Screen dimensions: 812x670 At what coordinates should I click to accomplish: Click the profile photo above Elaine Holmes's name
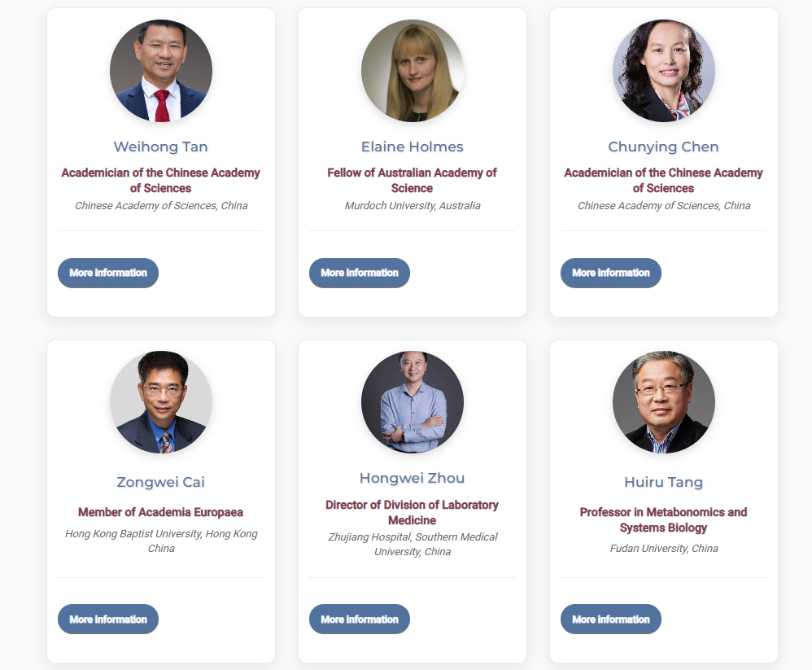click(x=413, y=71)
